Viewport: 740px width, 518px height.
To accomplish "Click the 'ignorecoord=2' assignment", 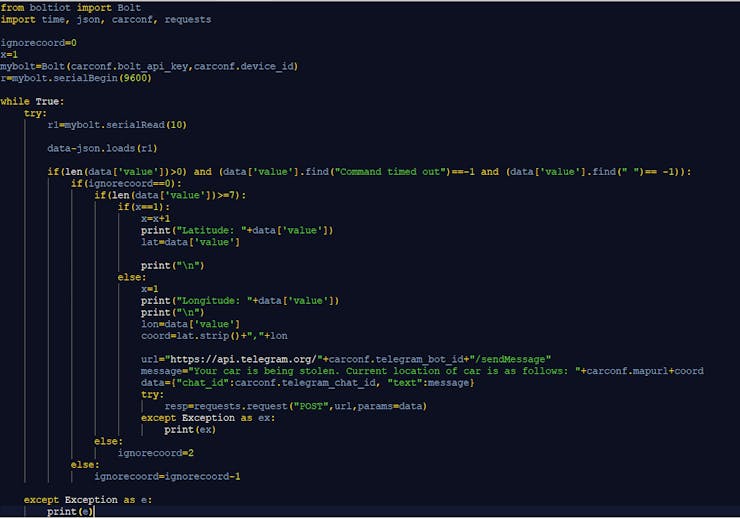I will [x=155, y=453].
